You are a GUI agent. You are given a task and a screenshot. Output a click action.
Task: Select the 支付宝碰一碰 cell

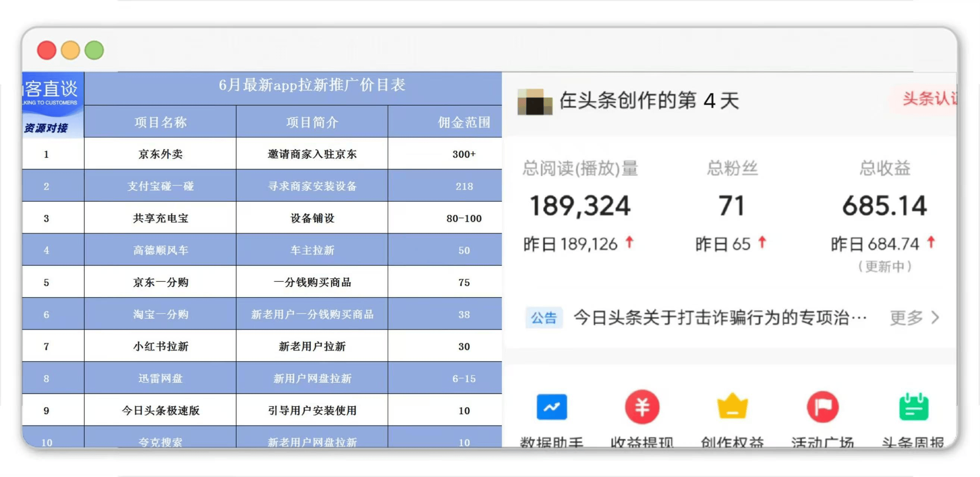160,186
